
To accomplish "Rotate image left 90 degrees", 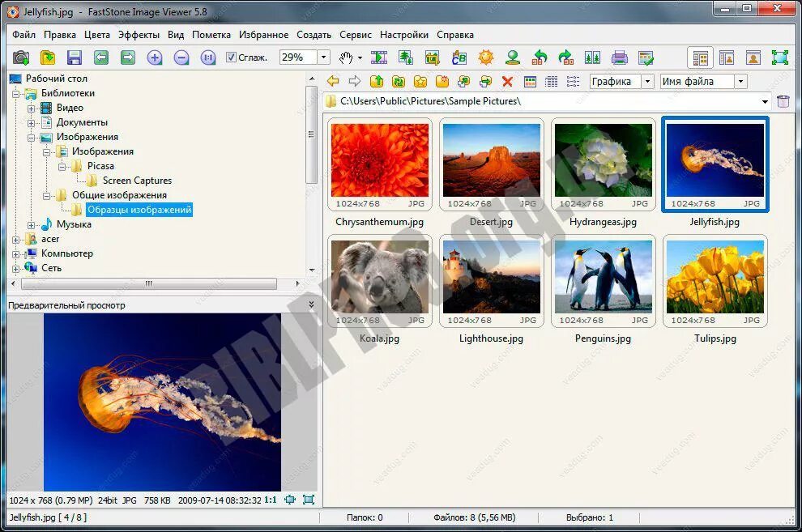I will (539, 57).
